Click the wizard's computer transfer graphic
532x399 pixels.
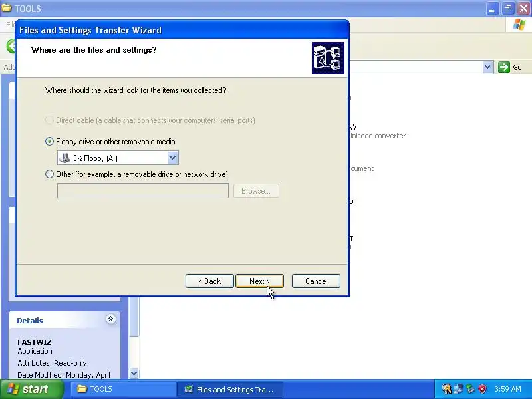point(328,58)
